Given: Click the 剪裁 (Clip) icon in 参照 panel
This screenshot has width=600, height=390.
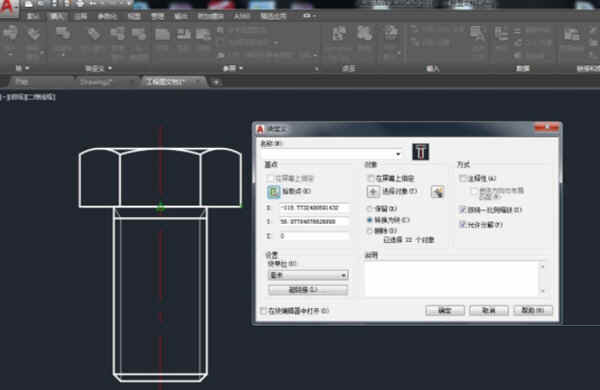Looking at the screenshot, I should click(x=184, y=34).
